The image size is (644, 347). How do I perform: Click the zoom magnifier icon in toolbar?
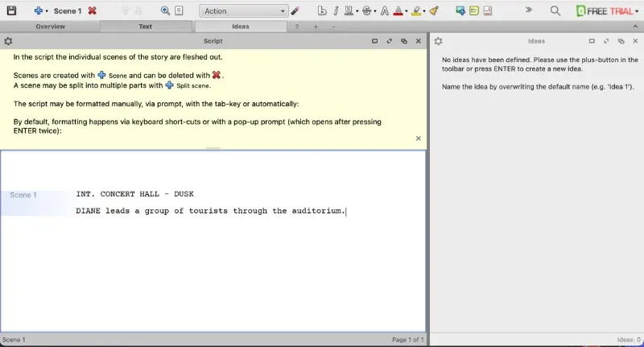[x=165, y=11]
